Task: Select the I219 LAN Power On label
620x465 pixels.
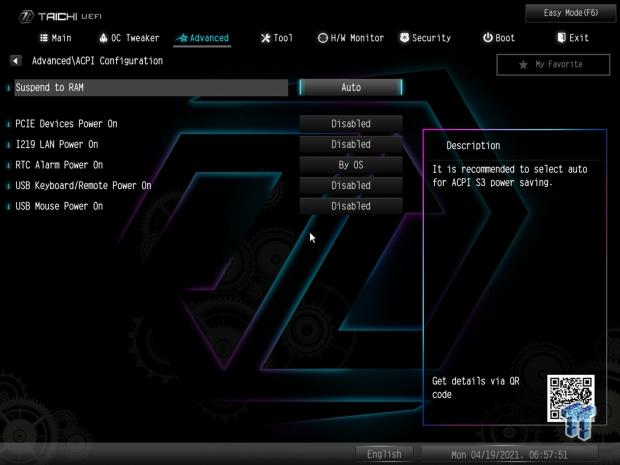Action: coord(57,144)
